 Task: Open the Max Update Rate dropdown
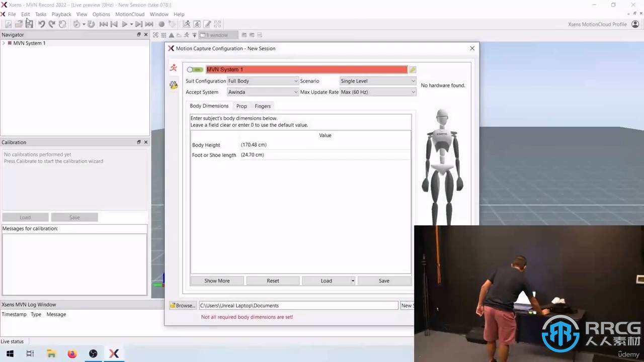pyautogui.click(x=378, y=92)
